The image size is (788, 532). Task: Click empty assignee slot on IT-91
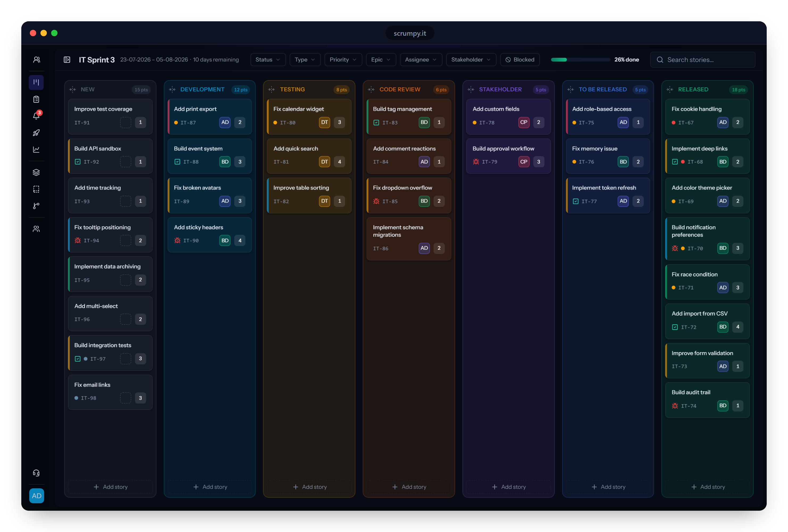click(125, 122)
